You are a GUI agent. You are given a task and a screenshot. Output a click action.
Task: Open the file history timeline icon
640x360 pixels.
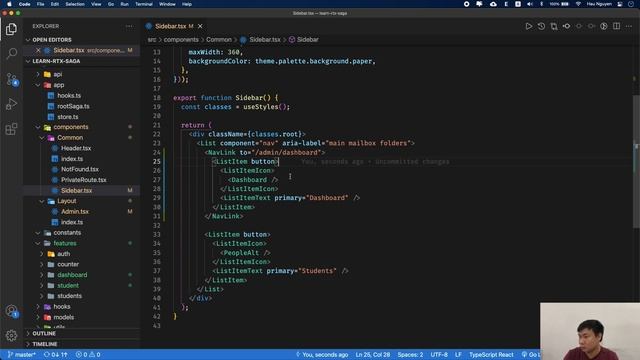pyautogui.click(x=541, y=26)
